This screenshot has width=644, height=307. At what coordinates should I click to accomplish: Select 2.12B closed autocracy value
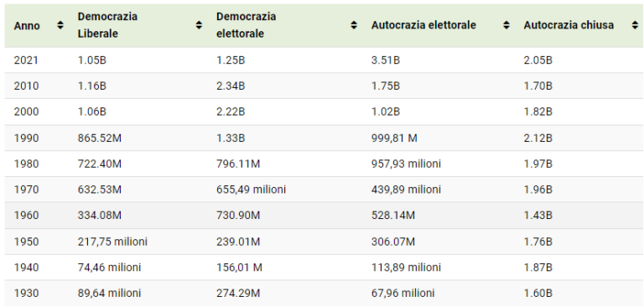click(538, 138)
